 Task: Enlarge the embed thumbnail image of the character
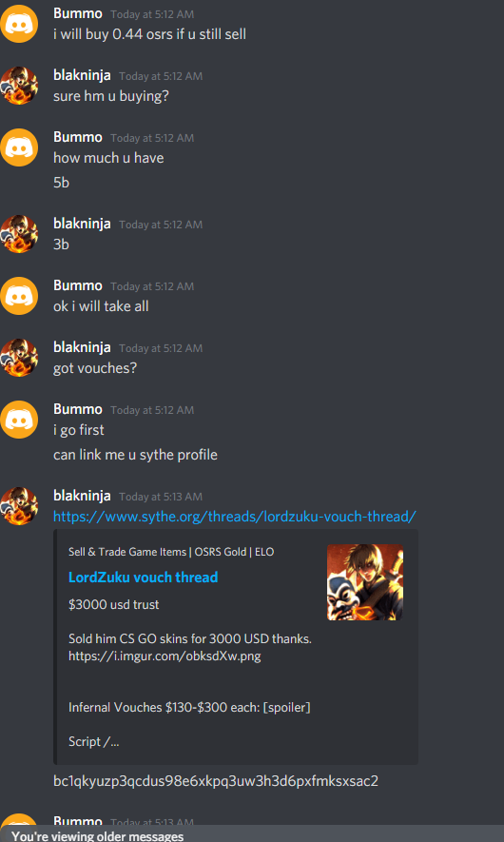[x=365, y=582]
